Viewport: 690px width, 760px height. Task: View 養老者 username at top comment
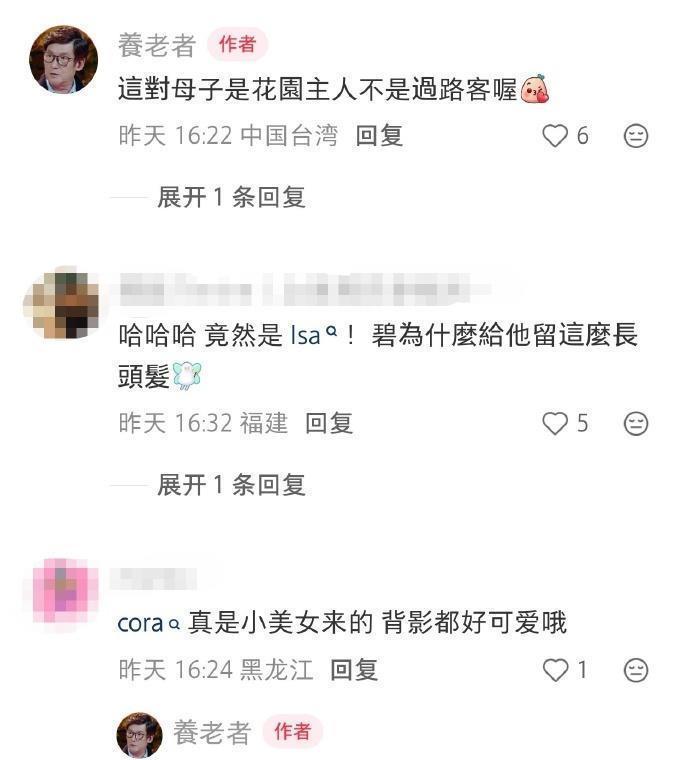(157, 45)
